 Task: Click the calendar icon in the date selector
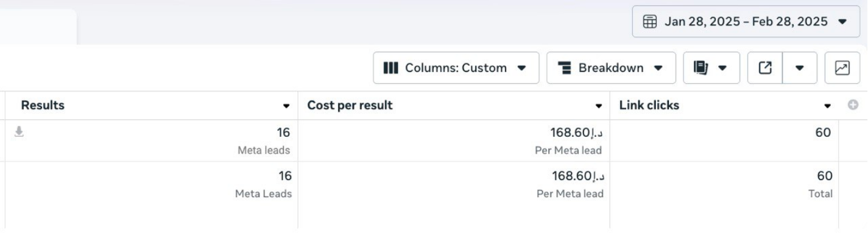(650, 22)
